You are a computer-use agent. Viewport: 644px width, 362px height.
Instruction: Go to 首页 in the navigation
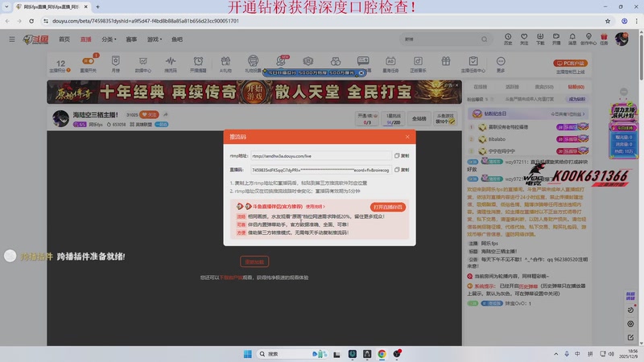coord(64,39)
